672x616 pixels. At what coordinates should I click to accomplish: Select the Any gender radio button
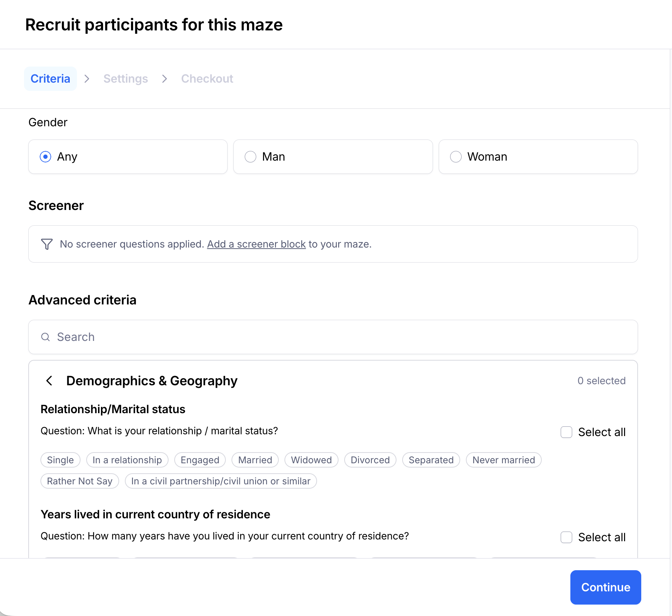coord(45,157)
